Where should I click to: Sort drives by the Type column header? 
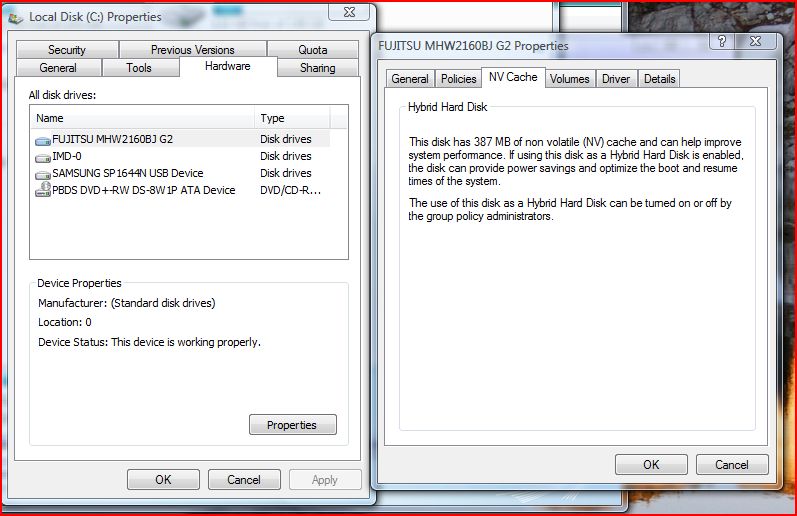pos(292,118)
